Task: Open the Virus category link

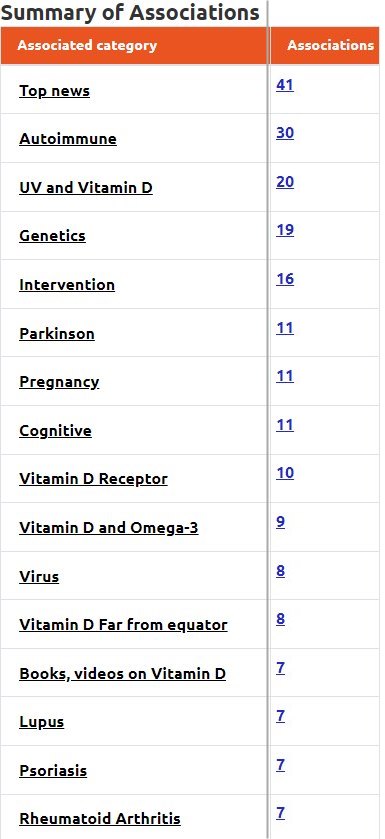Action: [39, 577]
